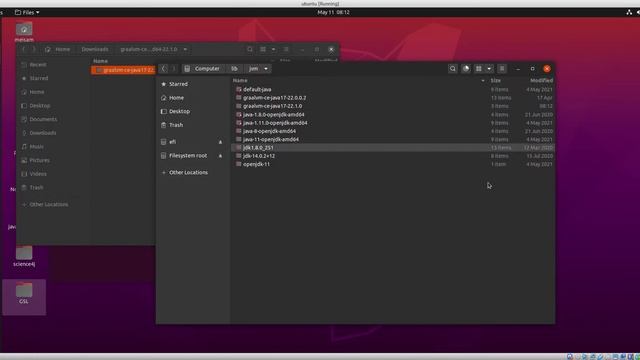The image size is (640, 360).
Task: Eject the Filesystem root volume
Action: click(220, 156)
